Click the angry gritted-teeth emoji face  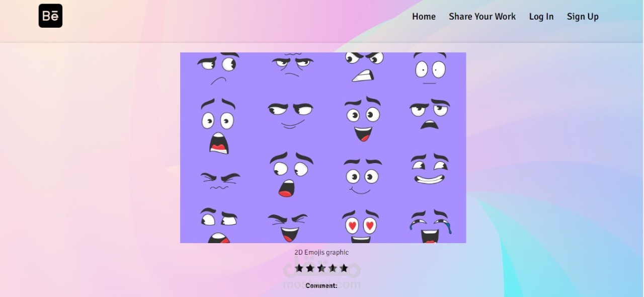[364, 67]
